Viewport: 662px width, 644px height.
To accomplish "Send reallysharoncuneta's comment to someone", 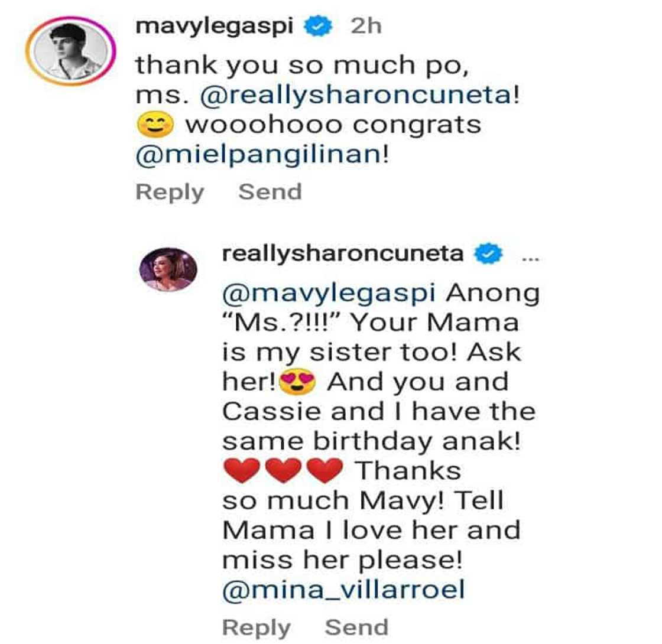I will [x=357, y=627].
